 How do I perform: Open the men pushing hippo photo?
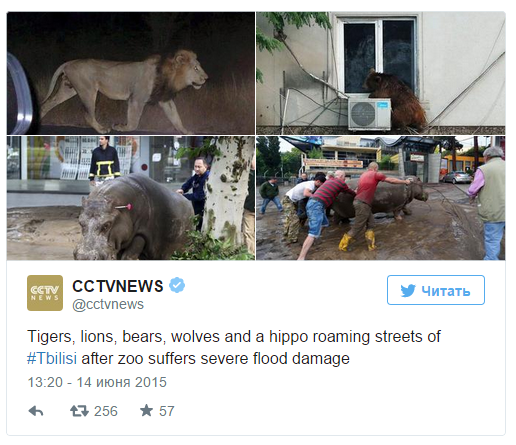pyautogui.click(x=381, y=198)
